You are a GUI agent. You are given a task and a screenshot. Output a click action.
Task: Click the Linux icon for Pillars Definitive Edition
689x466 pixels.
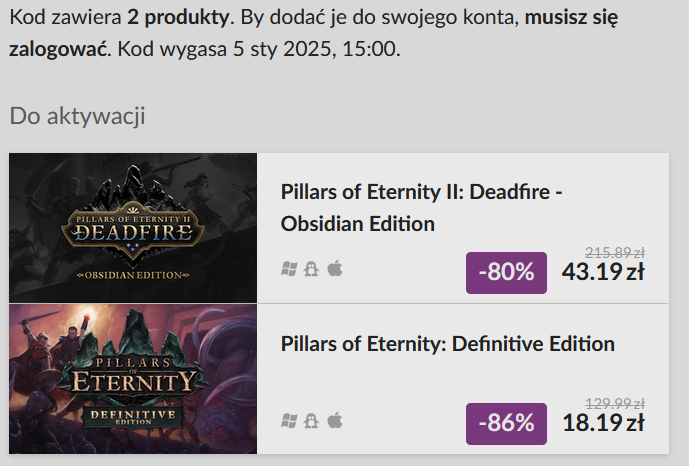click(x=311, y=421)
